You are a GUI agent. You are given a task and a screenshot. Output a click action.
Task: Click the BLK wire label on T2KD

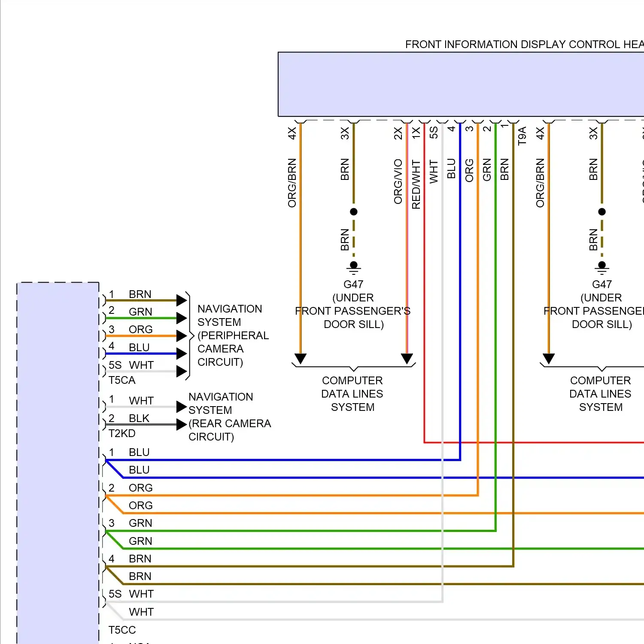click(139, 418)
